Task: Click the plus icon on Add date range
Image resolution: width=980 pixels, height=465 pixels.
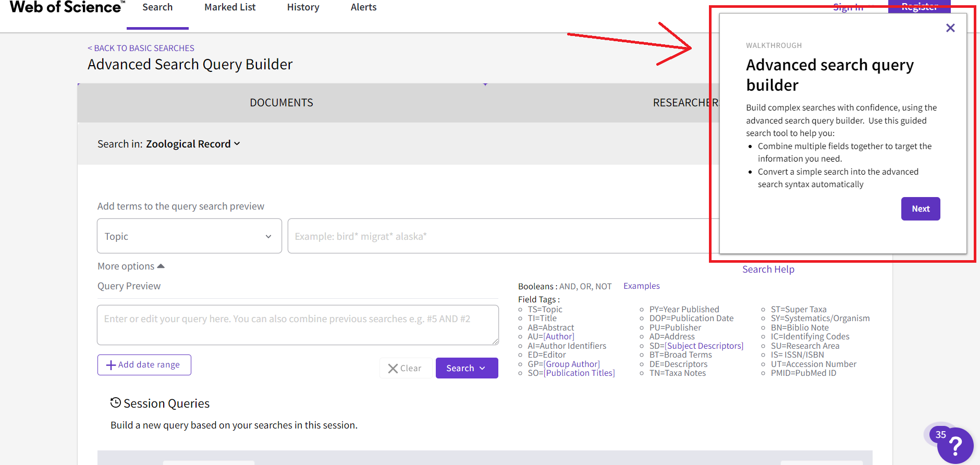Action: click(x=111, y=365)
